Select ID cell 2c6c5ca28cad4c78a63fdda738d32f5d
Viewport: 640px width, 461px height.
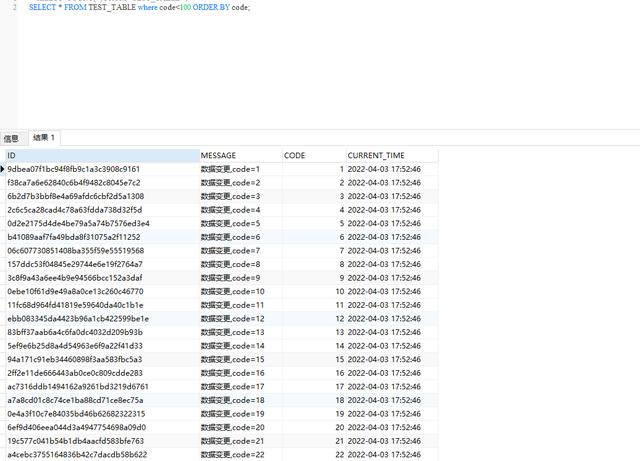[x=102, y=210]
